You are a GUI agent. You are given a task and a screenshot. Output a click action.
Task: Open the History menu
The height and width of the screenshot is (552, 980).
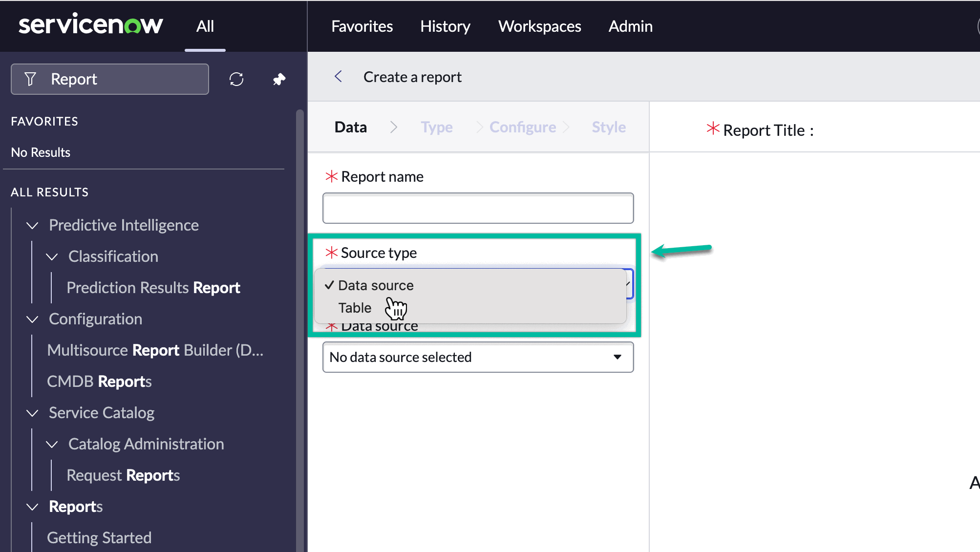tap(445, 26)
